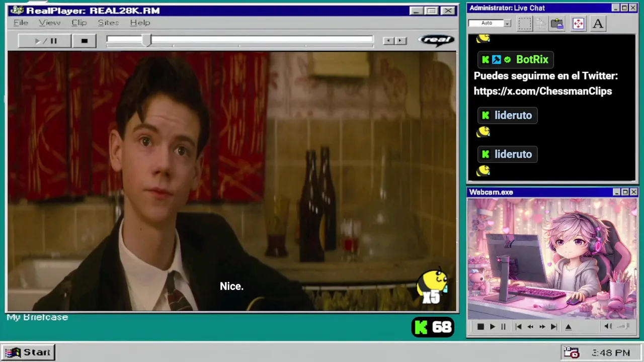This screenshot has width=644, height=362.
Task: Maximize the Webcam.exe window
Action: pyautogui.click(x=625, y=192)
